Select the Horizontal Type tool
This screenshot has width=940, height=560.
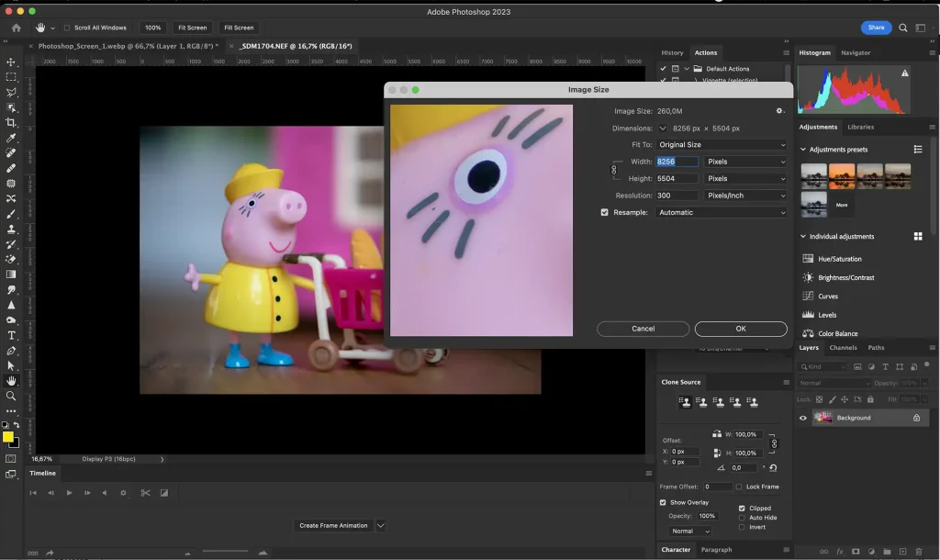click(11, 335)
